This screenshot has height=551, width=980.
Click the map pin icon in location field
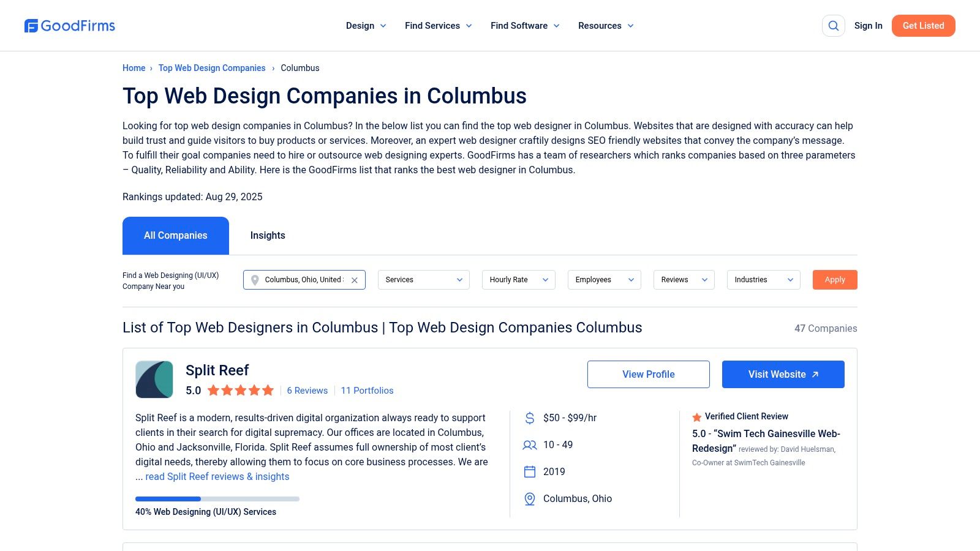[255, 280]
